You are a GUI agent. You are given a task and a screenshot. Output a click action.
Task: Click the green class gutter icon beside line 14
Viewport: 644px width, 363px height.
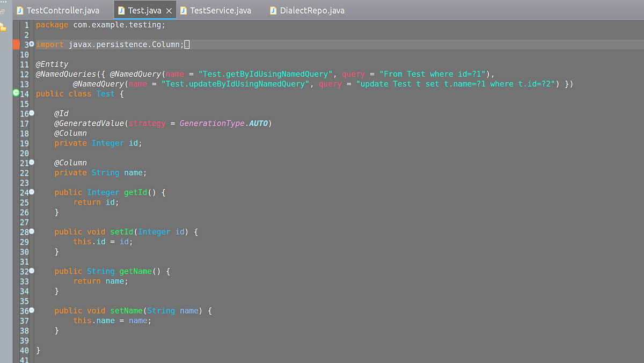click(x=16, y=93)
